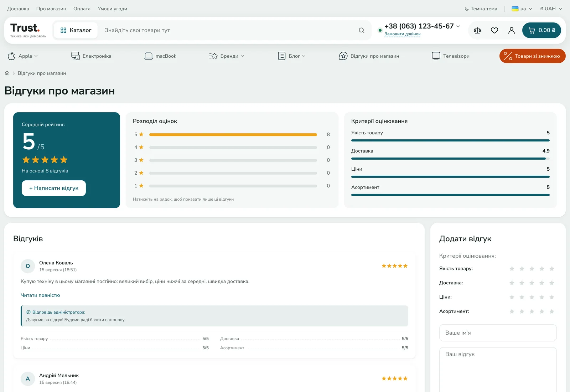
Task: Rate Якість товару two stars
Action: (522, 269)
